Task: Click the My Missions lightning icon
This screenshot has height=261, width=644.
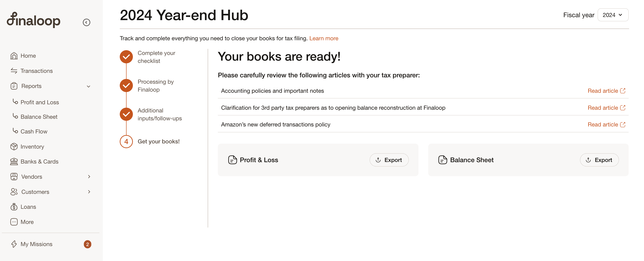Action: tap(14, 244)
